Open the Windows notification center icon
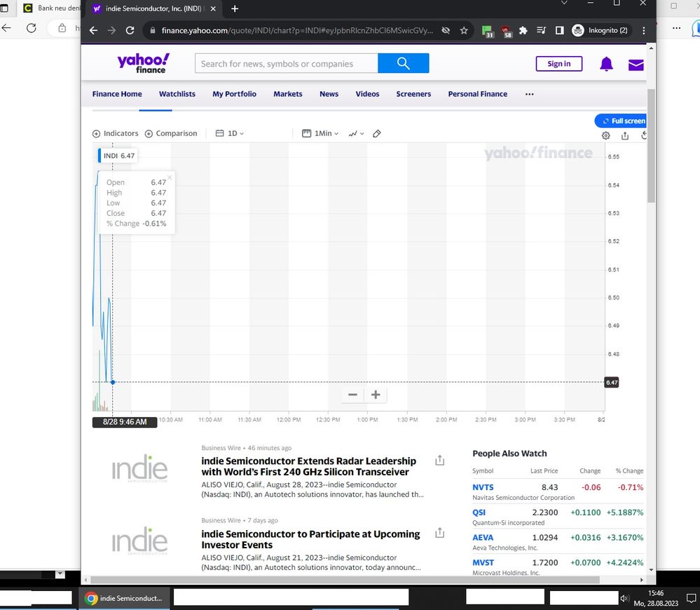 [691, 598]
